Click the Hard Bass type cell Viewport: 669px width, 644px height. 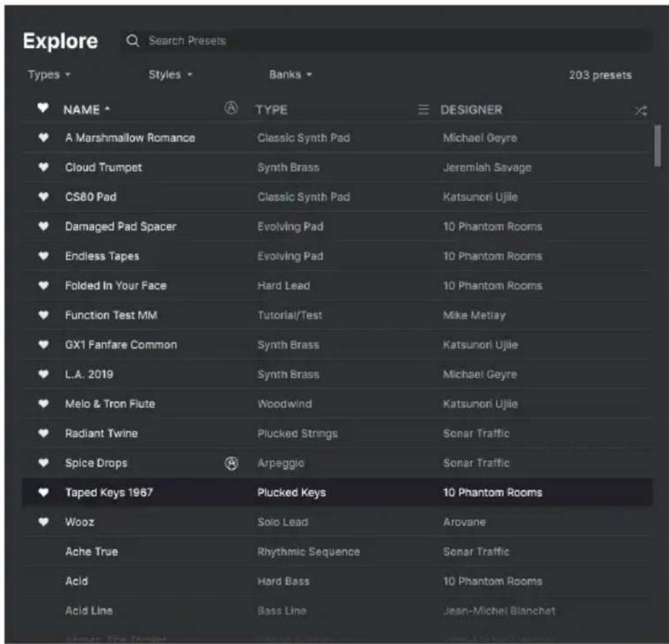[x=283, y=581]
